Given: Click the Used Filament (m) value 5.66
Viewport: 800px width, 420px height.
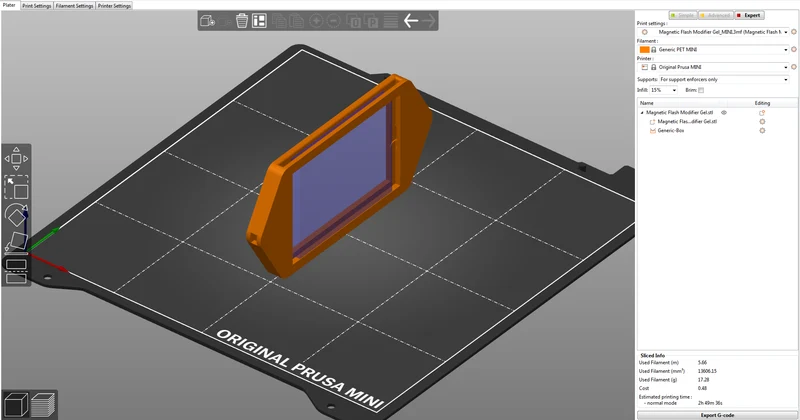Looking at the screenshot, I should 702,362.
